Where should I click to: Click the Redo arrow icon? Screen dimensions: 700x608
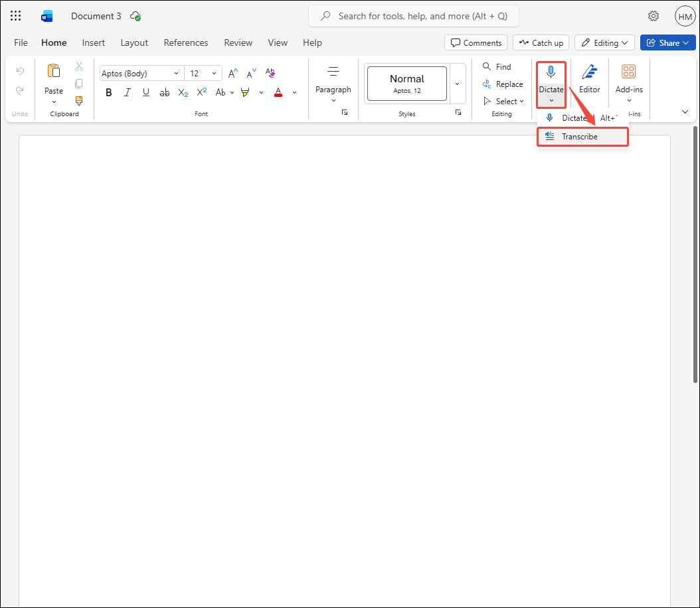(x=20, y=90)
